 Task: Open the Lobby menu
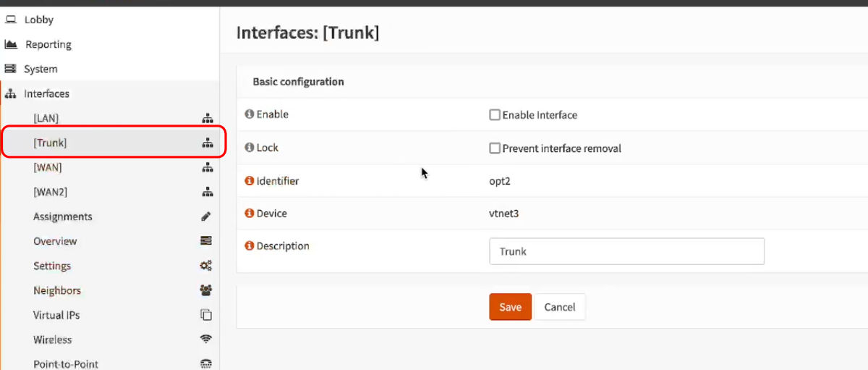(x=39, y=20)
